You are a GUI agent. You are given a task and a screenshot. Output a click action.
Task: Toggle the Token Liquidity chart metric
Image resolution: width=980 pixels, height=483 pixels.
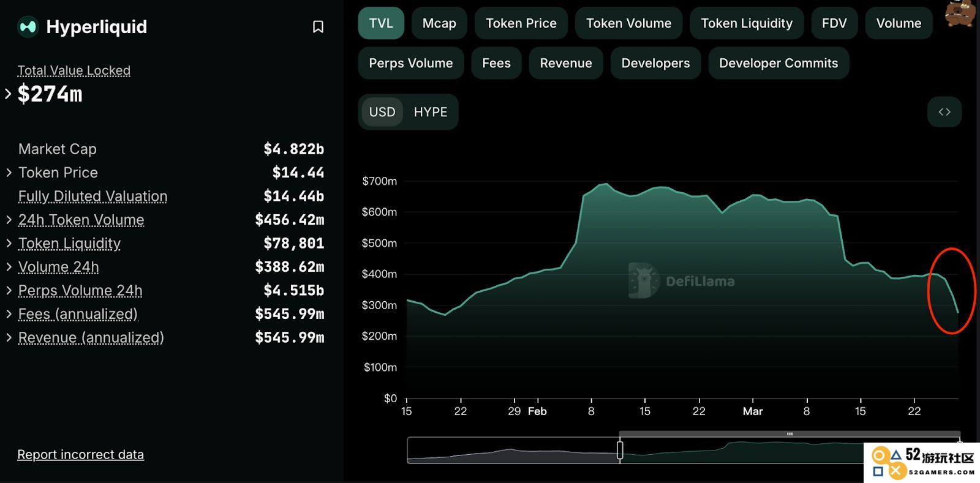coord(747,23)
